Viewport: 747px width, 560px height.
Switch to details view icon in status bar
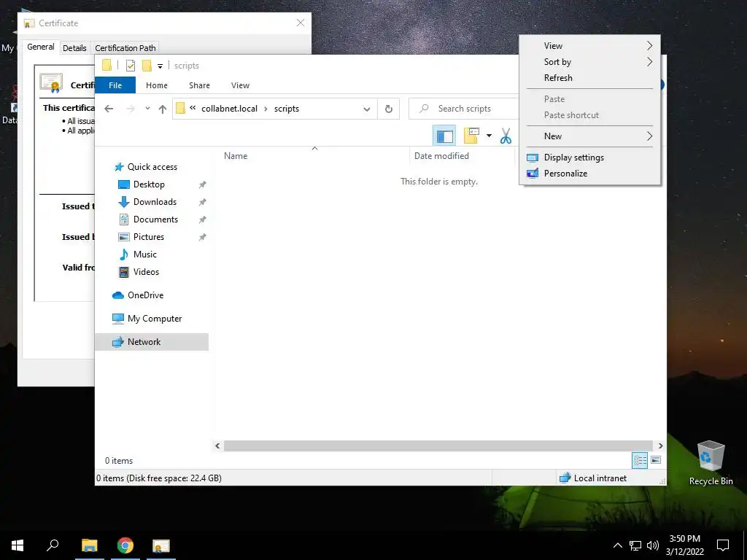640,460
